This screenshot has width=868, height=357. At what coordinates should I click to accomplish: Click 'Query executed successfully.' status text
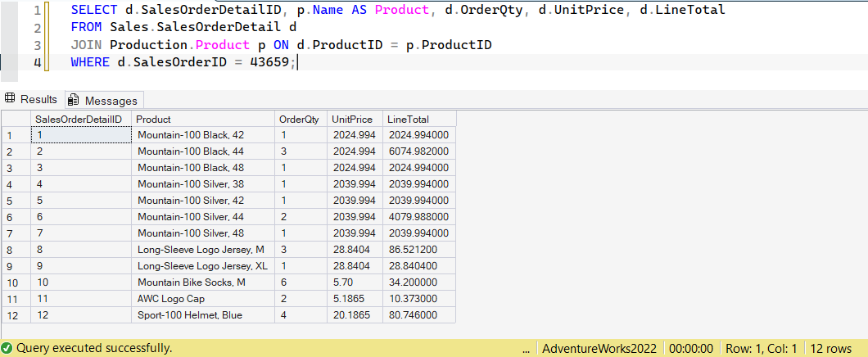(x=94, y=348)
